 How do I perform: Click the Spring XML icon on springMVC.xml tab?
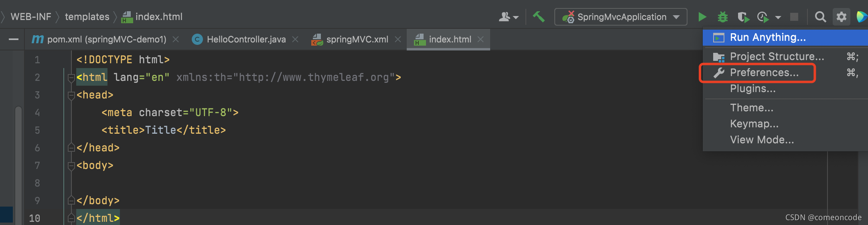[x=317, y=39]
